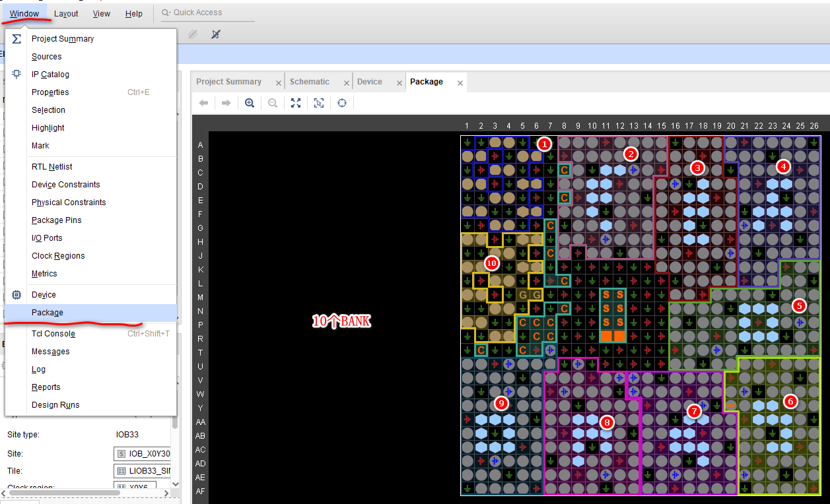Click the IP Catalog plug icon
This screenshot has height=504, width=830.
click(17, 74)
